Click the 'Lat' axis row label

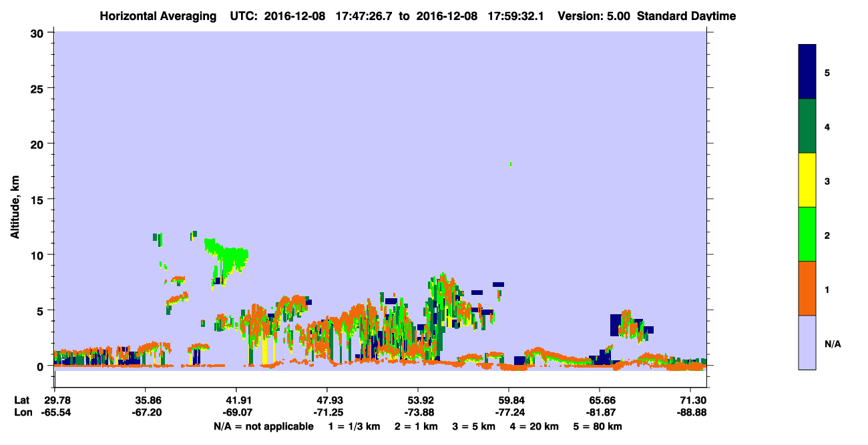tap(22, 400)
